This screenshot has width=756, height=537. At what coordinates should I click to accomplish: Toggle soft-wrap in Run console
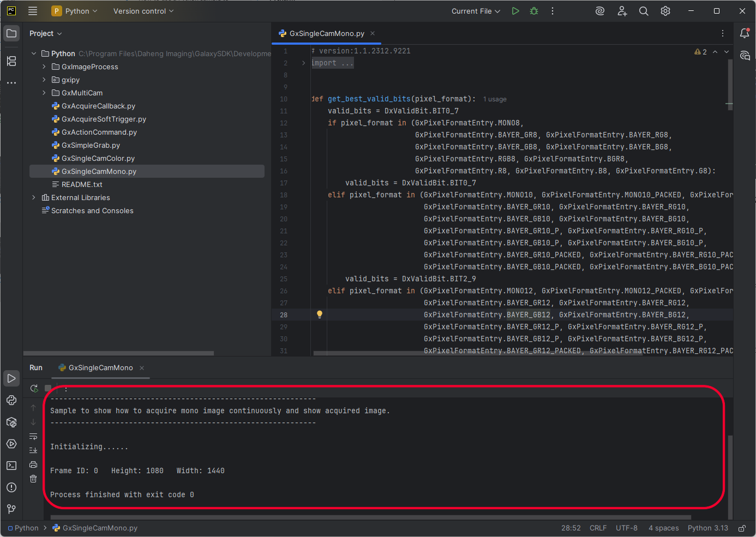point(33,436)
